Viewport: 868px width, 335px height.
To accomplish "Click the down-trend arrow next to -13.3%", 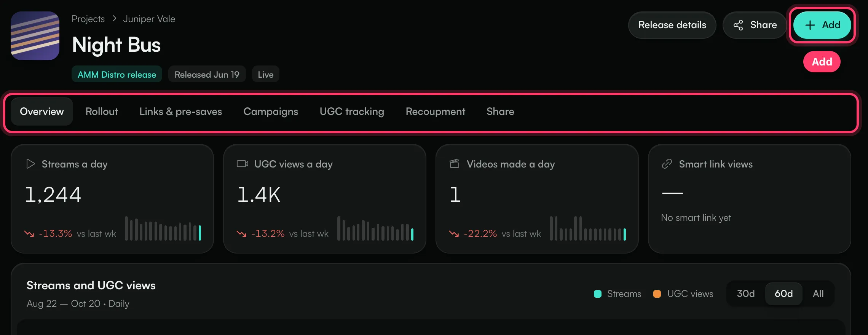I will pos(29,233).
